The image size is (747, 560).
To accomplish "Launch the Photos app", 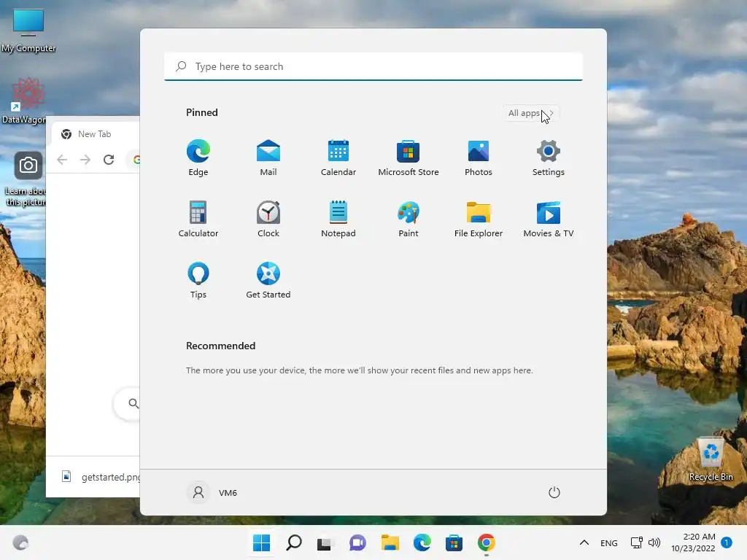I will tap(479, 158).
